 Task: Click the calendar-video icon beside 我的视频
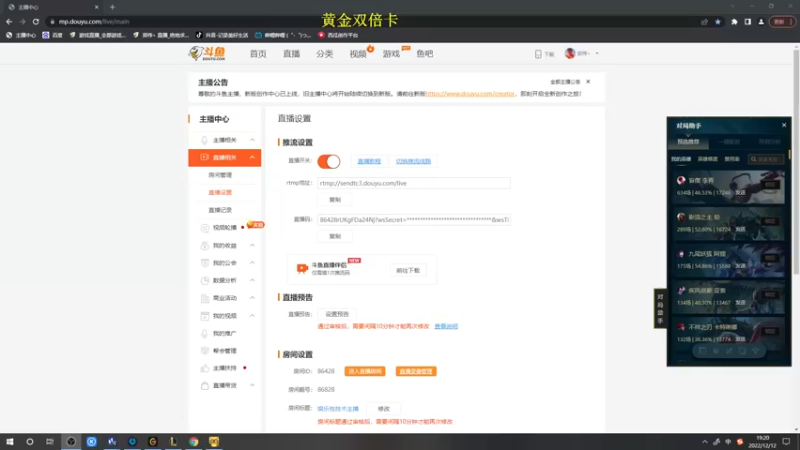[x=205, y=316]
